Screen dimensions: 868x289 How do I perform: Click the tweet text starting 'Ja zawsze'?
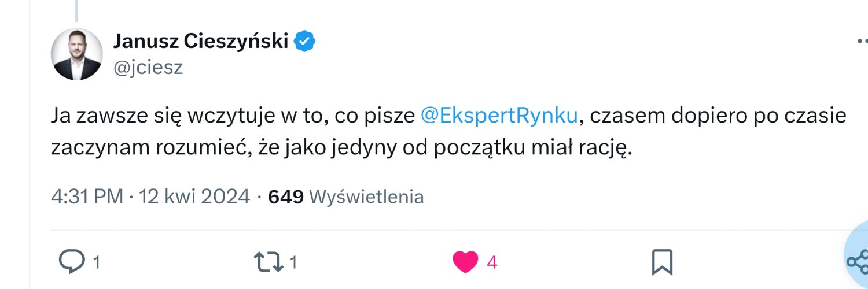[x=231, y=116]
